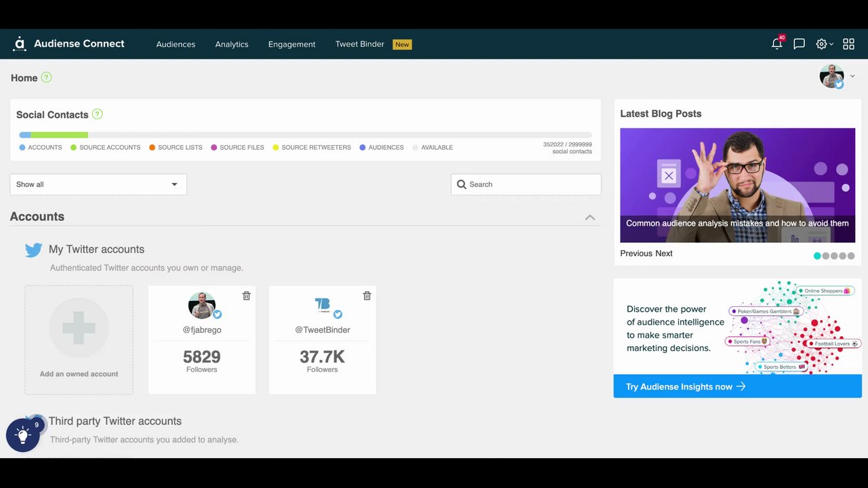The width and height of the screenshot is (868, 488).
Task: Click the Source Retweeters legend dot
Action: [276, 147]
